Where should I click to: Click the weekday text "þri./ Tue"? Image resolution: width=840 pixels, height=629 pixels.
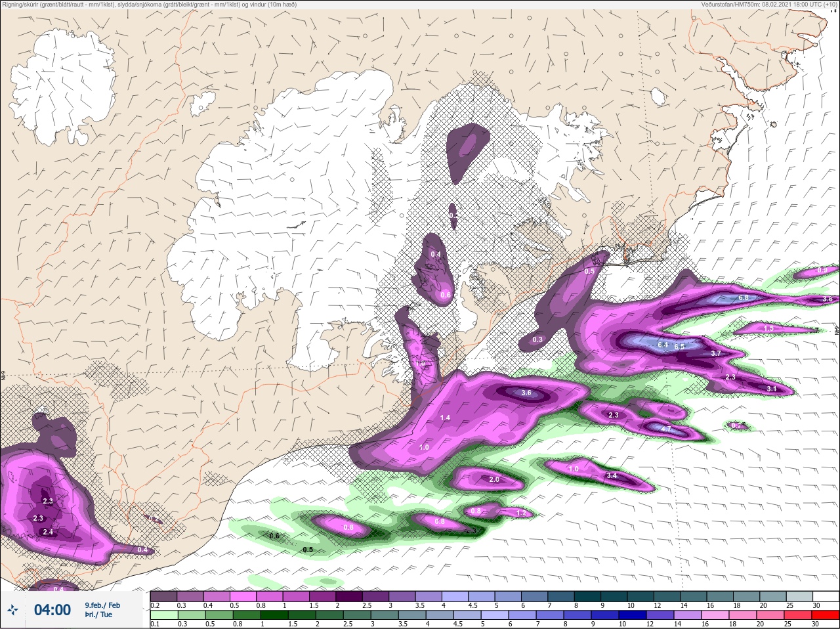click(98, 615)
